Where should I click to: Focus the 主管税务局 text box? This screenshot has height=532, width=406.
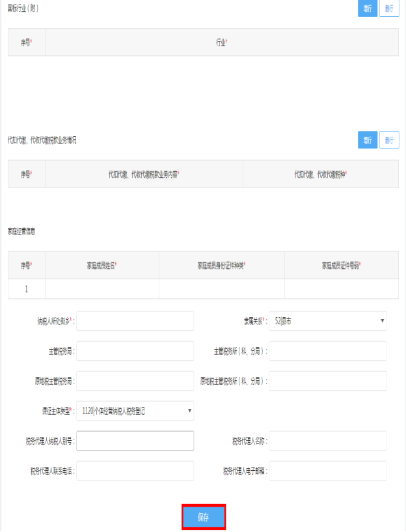point(135,351)
